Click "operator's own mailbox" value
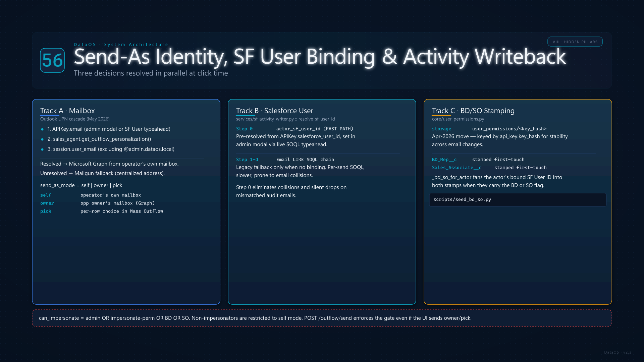Image resolution: width=644 pixels, height=362 pixels. (111, 195)
